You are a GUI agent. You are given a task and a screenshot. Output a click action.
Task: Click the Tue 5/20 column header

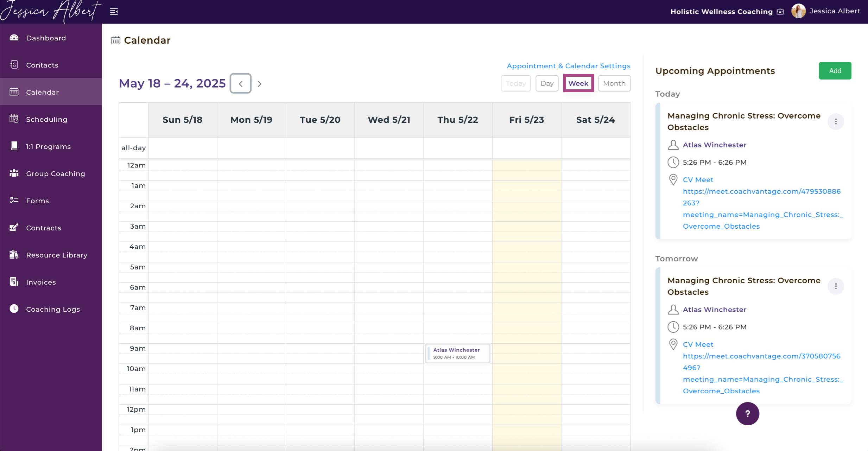pyautogui.click(x=320, y=120)
